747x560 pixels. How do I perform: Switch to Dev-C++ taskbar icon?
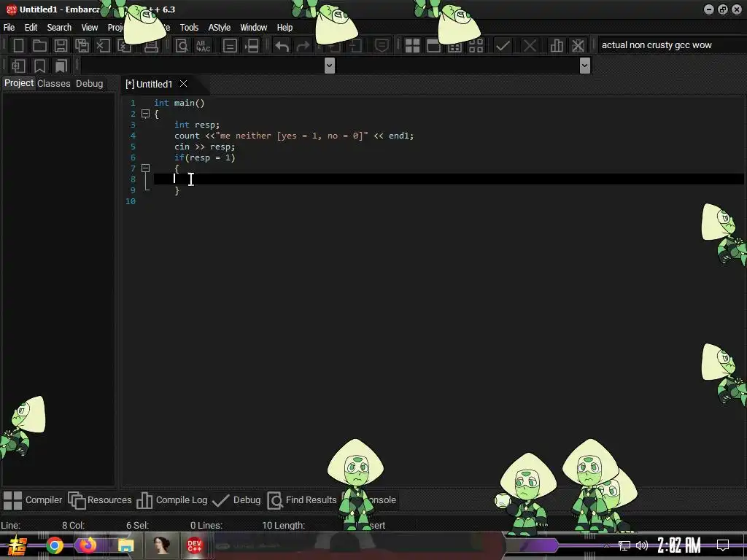(x=194, y=545)
